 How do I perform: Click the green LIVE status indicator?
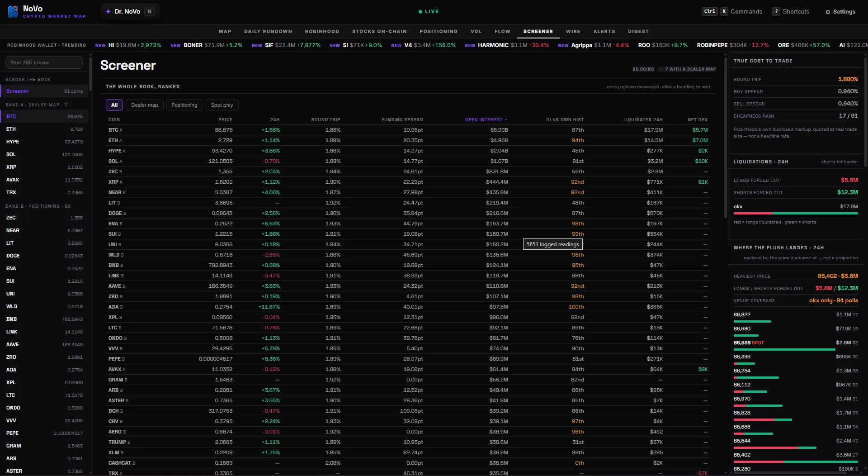(429, 11)
